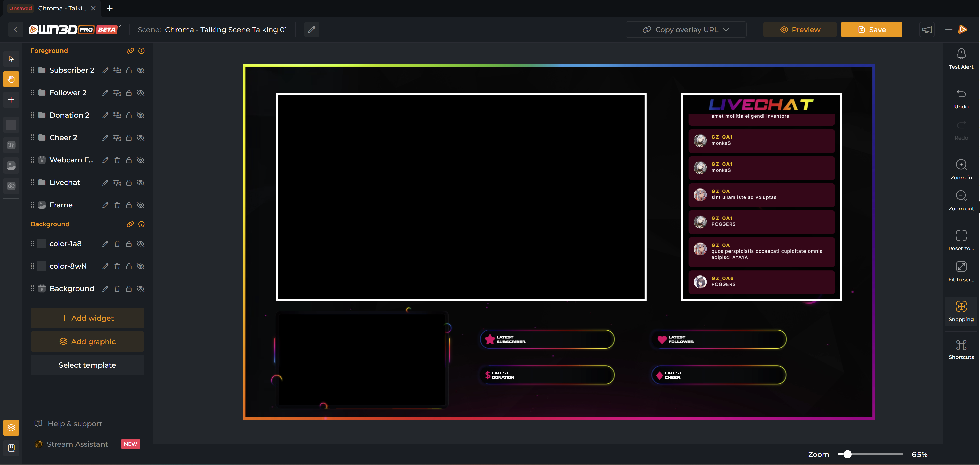The width and height of the screenshot is (980, 465).
Task: Click the Zoom slider handle
Action: pyautogui.click(x=847, y=454)
